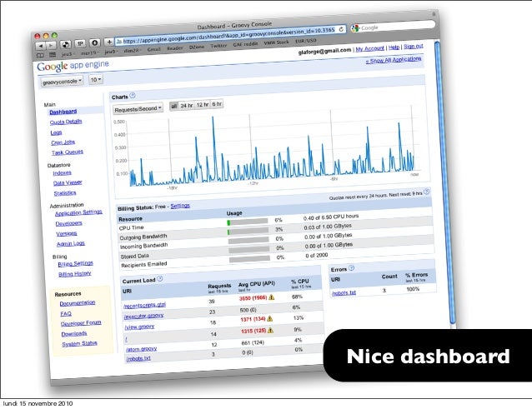Click warning icon next to 1371 (134)

pyautogui.click(x=269, y=318)
